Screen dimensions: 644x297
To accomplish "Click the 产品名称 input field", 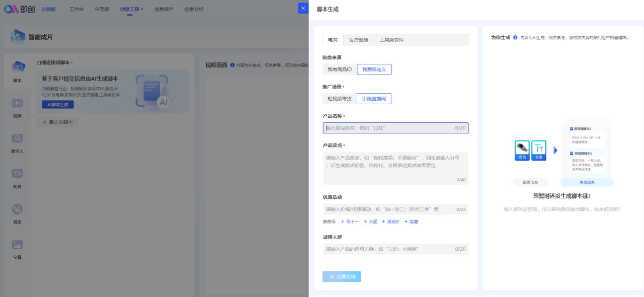I will (x=395, y=128).
